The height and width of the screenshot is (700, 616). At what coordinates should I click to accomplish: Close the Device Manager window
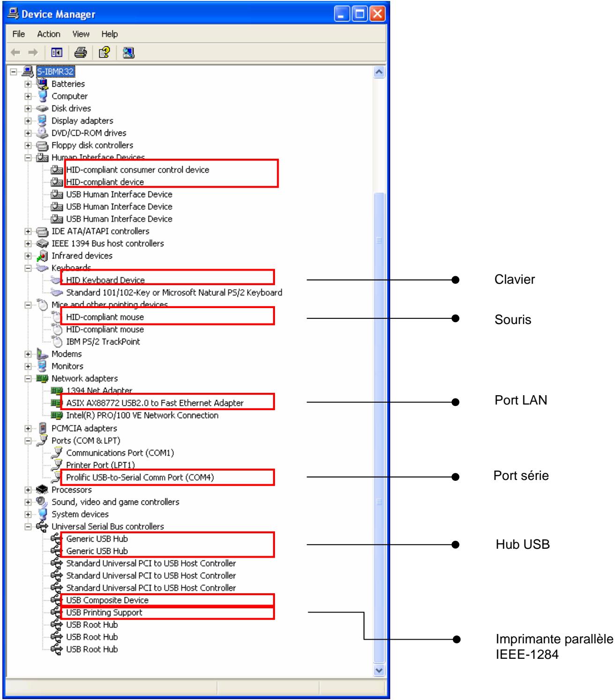[x=377, y=14]
